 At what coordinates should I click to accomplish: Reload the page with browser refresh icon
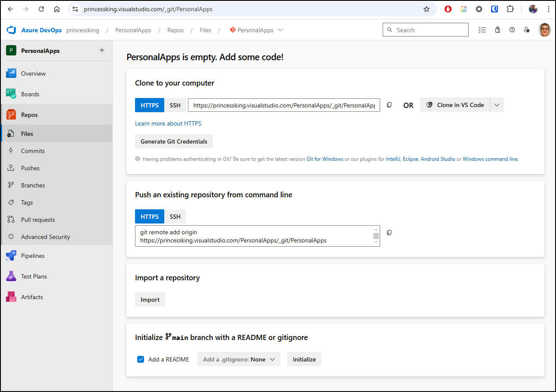pyautogui.click(x=41, y=9)
